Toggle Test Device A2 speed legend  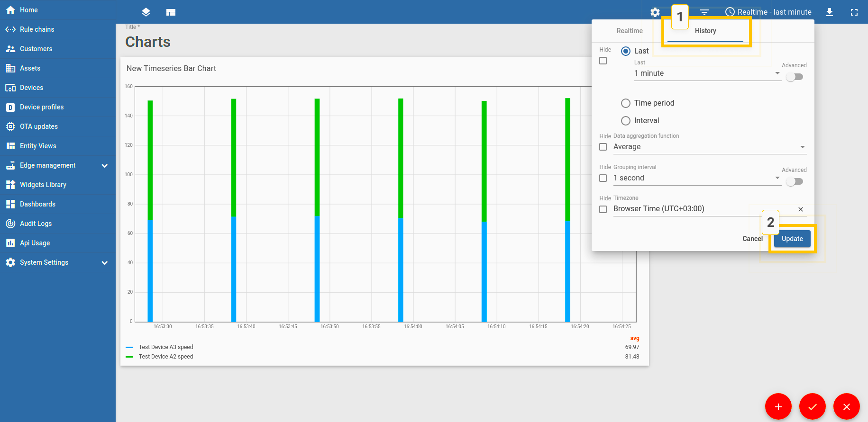click(x=165, y=357)
